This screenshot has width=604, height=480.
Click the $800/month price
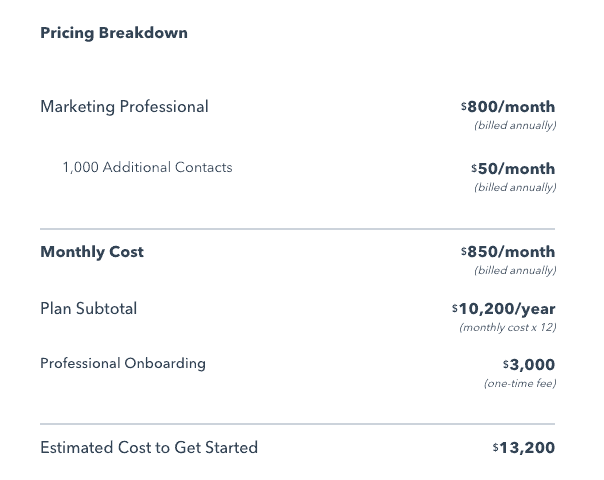[509, 107]
